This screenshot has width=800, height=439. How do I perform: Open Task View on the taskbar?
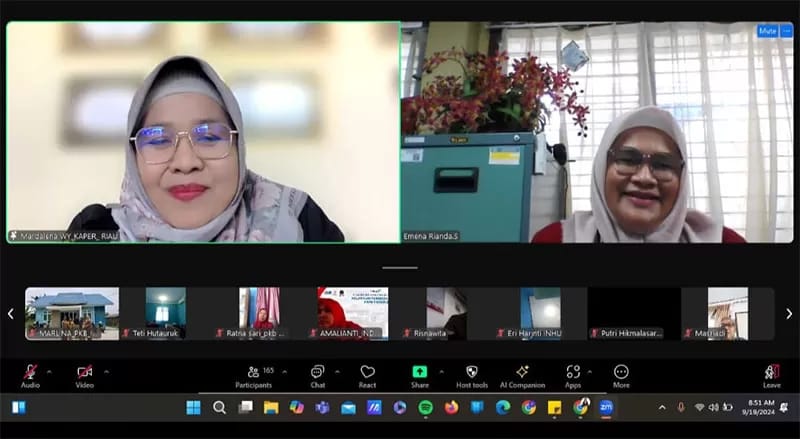(x=245, y=407)
